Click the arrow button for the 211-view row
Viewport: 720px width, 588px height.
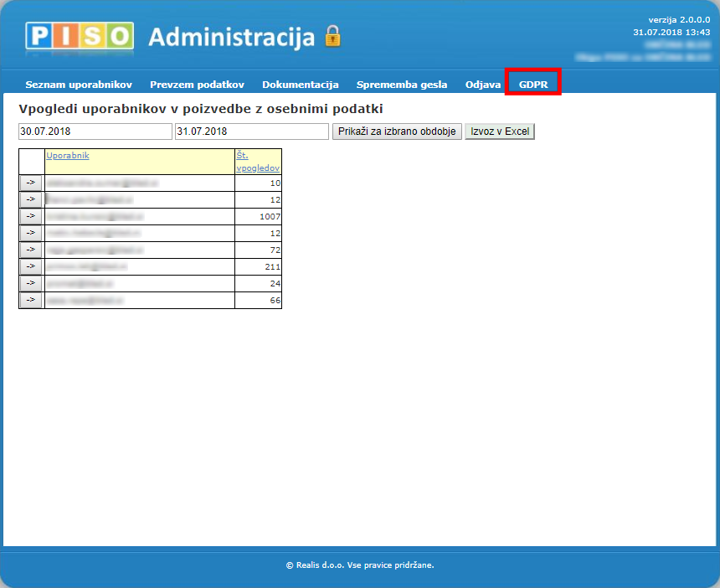tap(31, 266)
